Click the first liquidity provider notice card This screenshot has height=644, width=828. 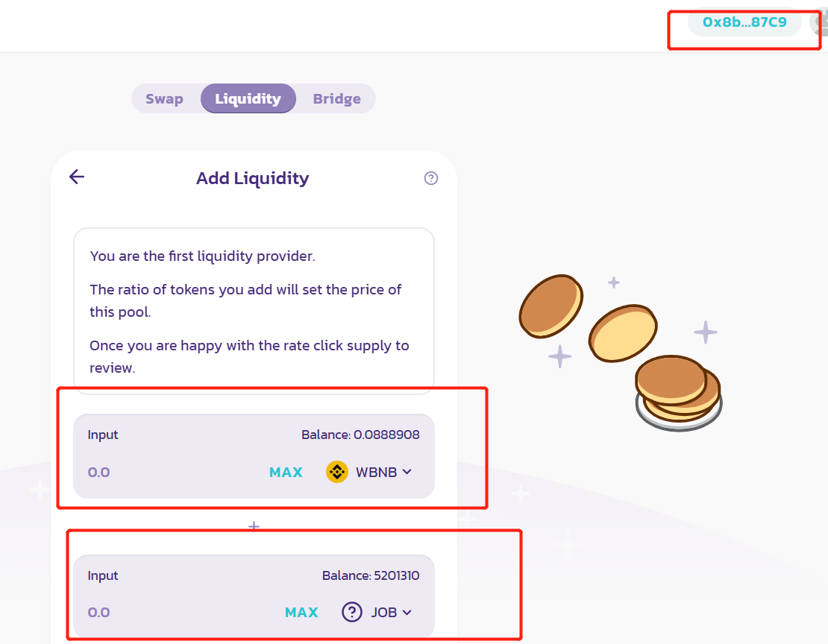(x=253, y=310)
